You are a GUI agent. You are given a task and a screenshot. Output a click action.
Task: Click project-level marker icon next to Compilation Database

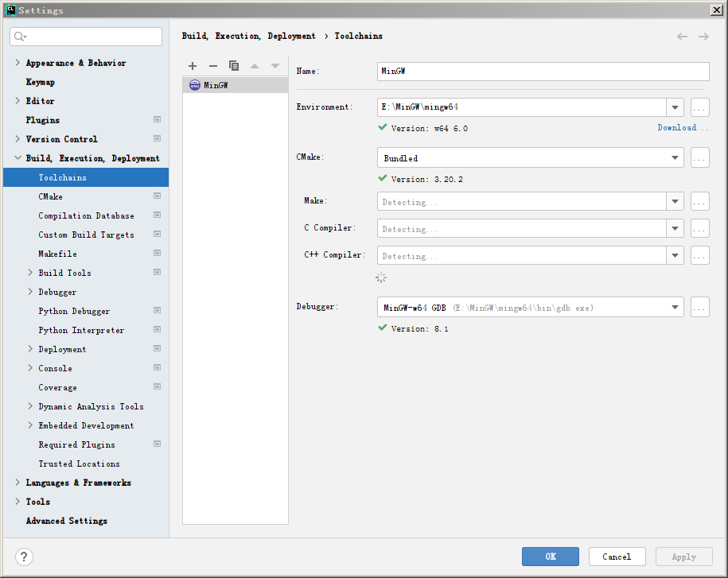point(158,215)
